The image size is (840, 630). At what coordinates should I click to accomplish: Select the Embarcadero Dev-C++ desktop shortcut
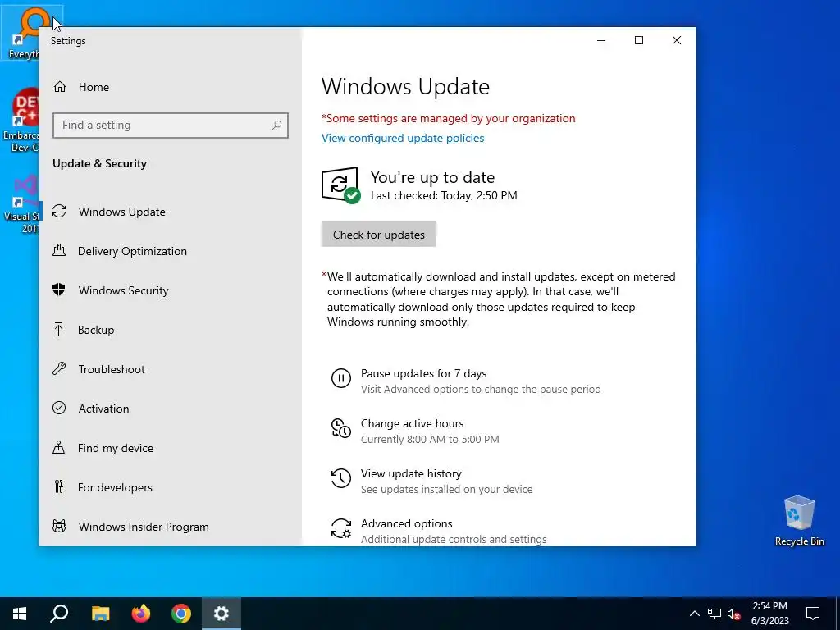tap(21, 120)
